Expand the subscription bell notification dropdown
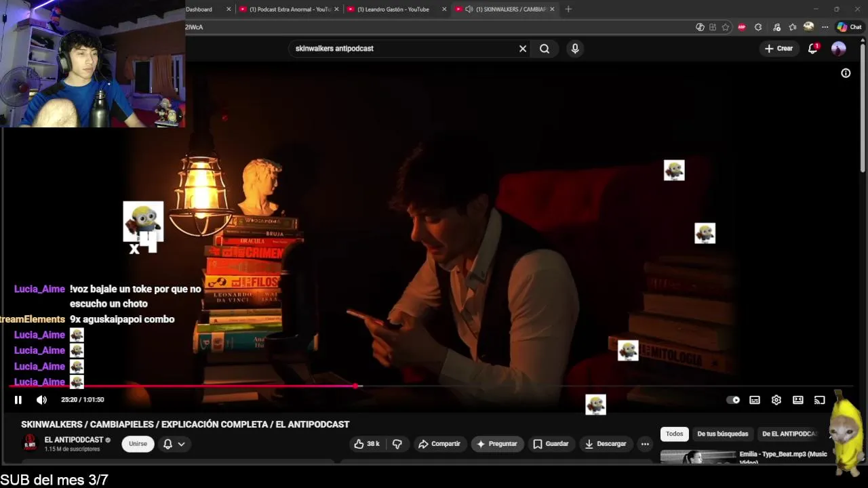Viewport: 868px width, 488px height. pos(174,444)
